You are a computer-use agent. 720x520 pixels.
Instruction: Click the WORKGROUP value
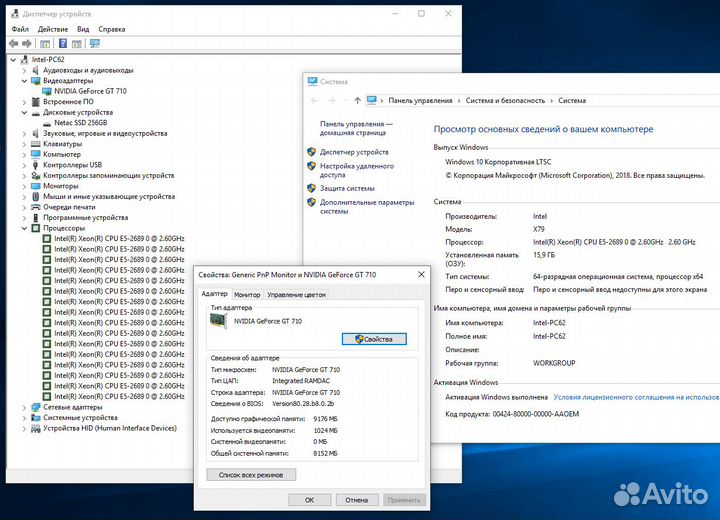pos(554,363)
